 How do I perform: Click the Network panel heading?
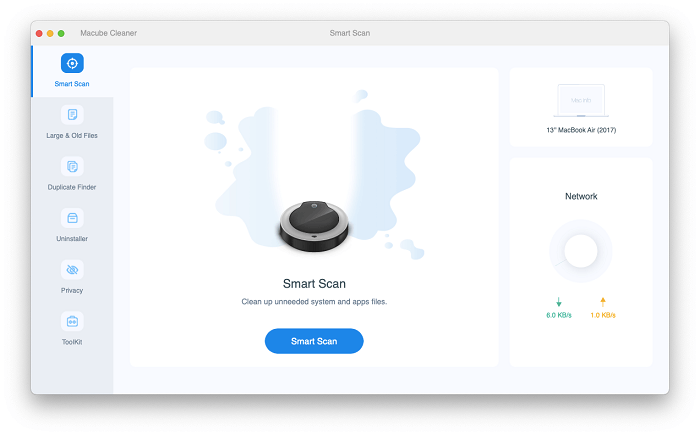581,197
